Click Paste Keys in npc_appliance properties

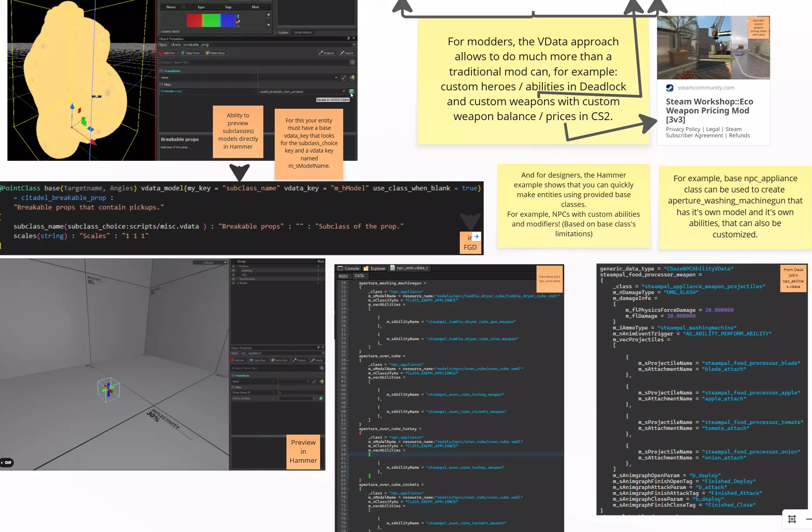pyautogui.click(x=279, y=360)
